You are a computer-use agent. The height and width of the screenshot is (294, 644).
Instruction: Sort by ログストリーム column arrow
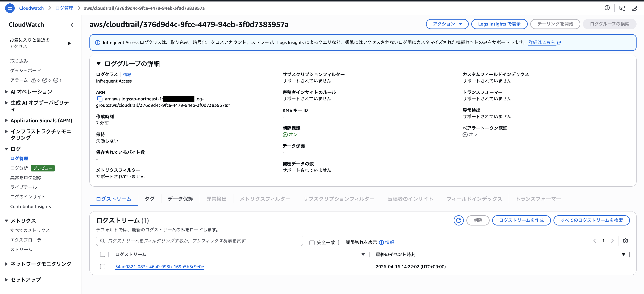363,254
